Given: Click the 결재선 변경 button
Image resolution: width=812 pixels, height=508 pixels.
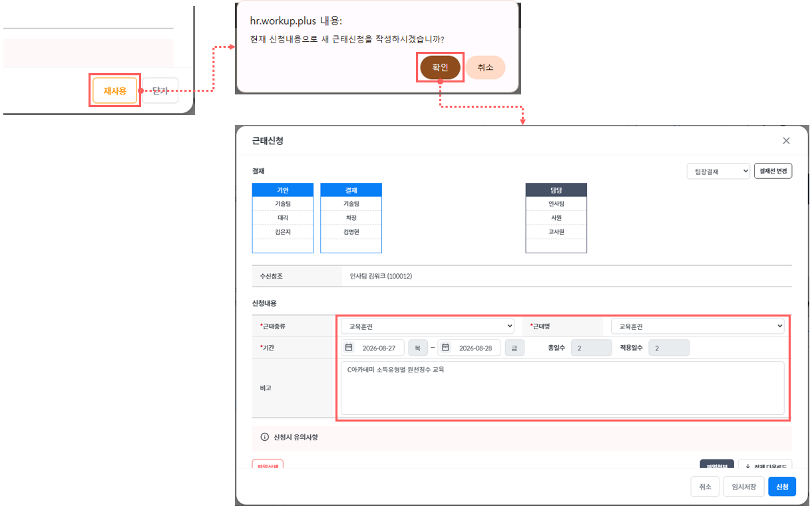Looking at the screenshot, I should coord(773,171).
